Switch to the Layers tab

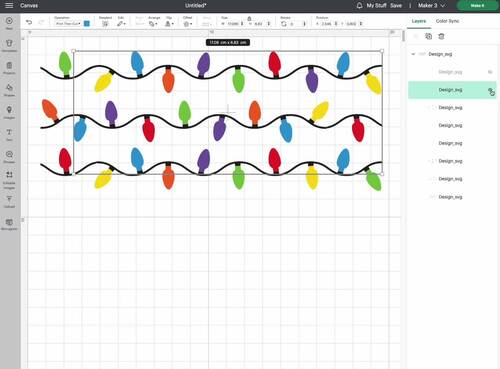click(x=419, y=21)
